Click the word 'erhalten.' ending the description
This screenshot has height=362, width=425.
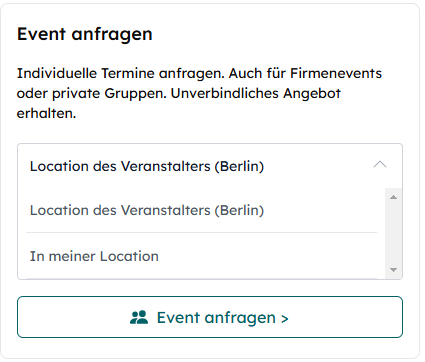coord(46,113)
